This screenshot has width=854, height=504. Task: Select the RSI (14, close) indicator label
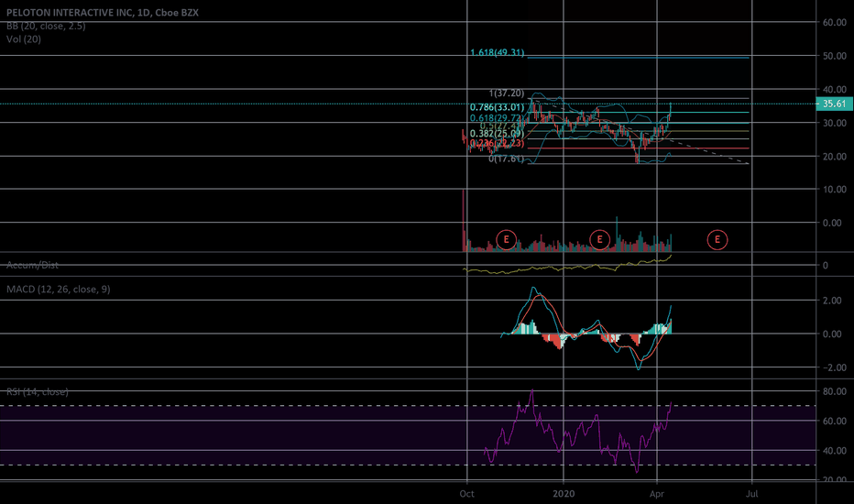click(37, 392)
